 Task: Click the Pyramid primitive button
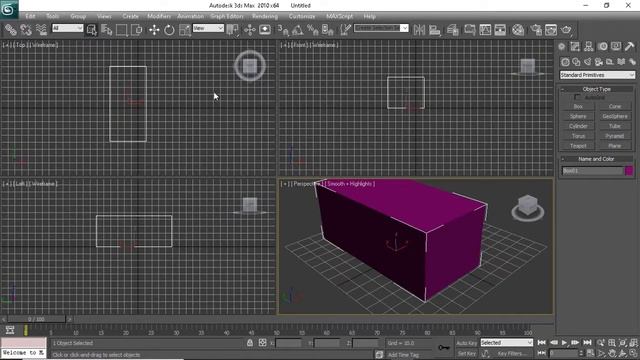(615, 136)
